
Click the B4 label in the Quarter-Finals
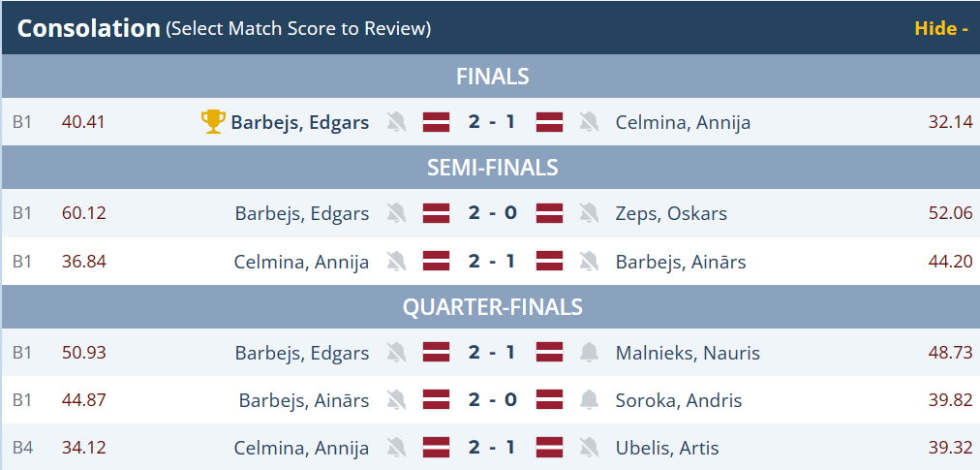coord(22,448)
